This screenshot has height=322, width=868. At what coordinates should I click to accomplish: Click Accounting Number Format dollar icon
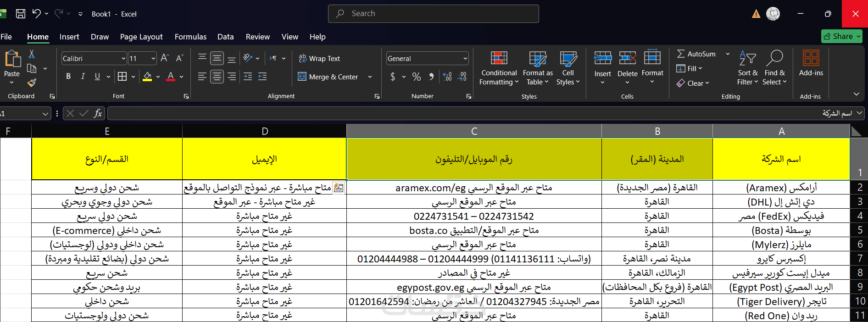pyautogui.click(x=393, y=77)
